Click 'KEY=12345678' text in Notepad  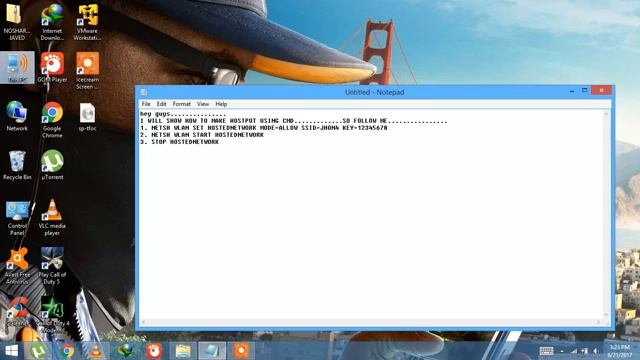(x=365, y=128)
